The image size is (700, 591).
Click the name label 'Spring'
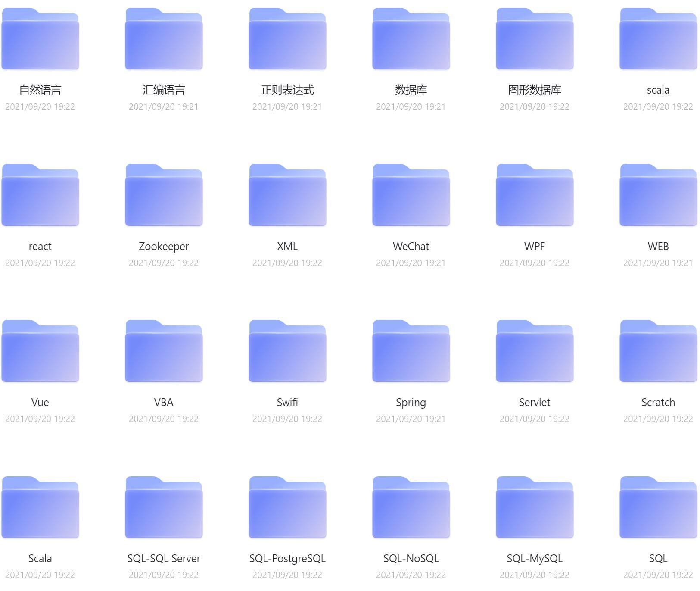411,403
